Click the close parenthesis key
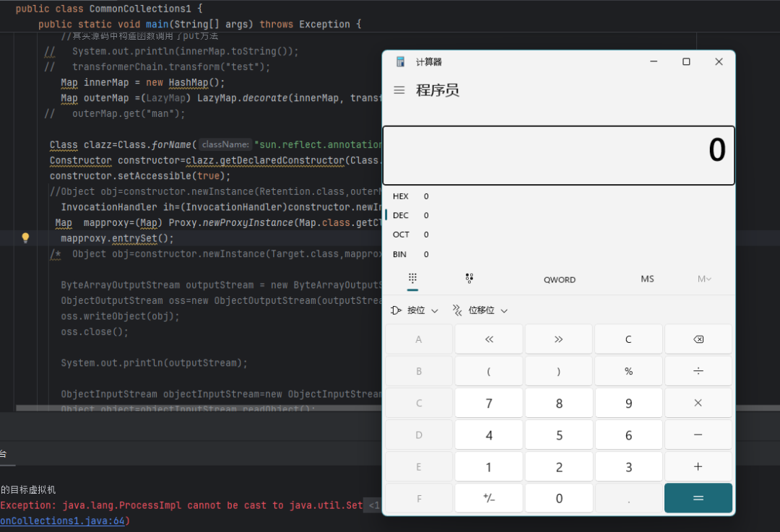The image size is (780, 532). [x=558, y=371]
